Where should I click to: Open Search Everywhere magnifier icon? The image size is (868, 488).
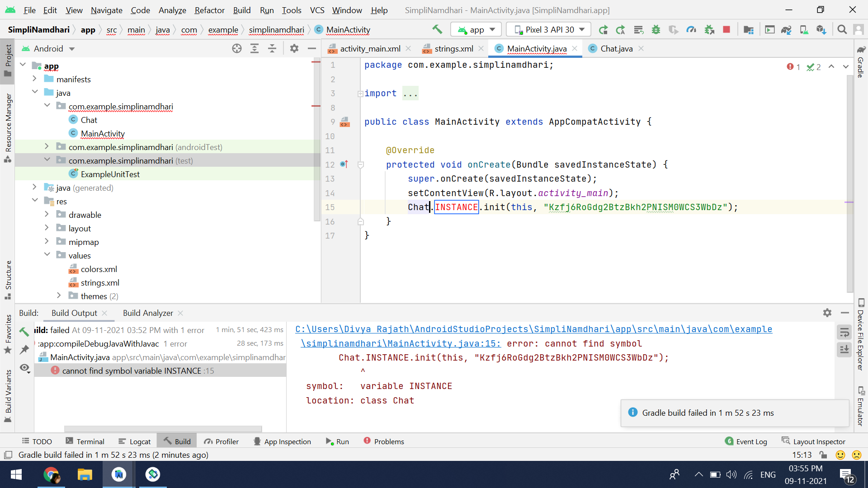(842, 29)
